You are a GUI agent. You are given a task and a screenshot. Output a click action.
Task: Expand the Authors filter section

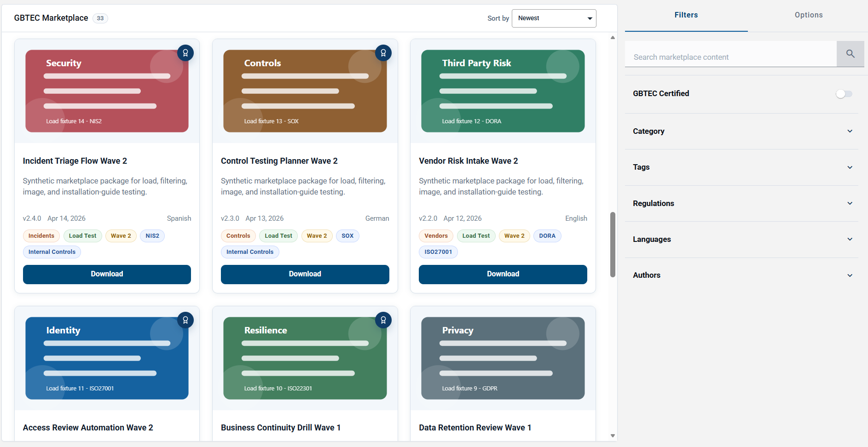741,275
